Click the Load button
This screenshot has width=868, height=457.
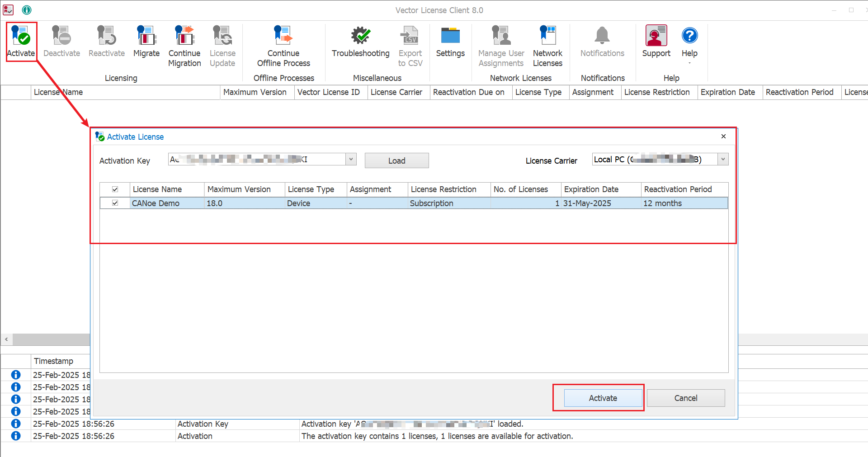[396, 160]
